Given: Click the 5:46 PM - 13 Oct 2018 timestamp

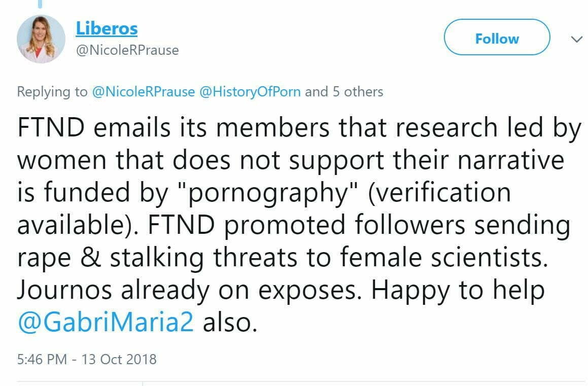Looking at the screenshot, I should (x=87, y=360).
